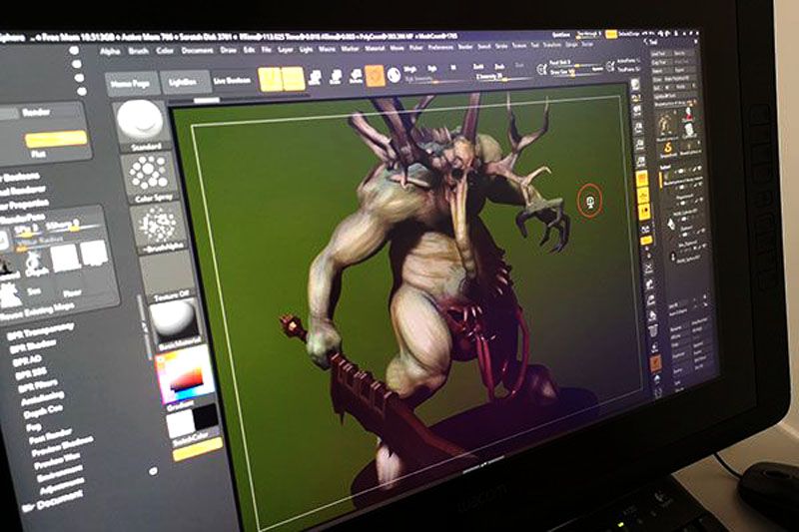Toggle the orange Gizmo 3D button
Screen dimensions: 799x532
[x=376, y=75]
